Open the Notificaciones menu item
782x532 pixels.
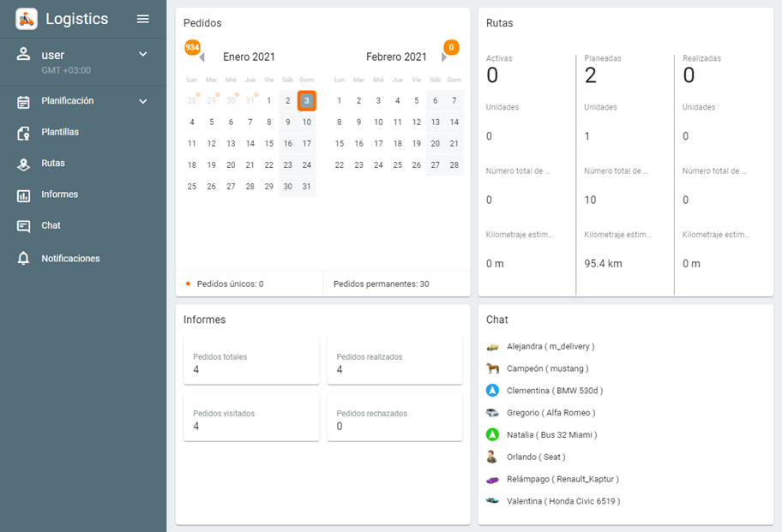coord(70,259)
